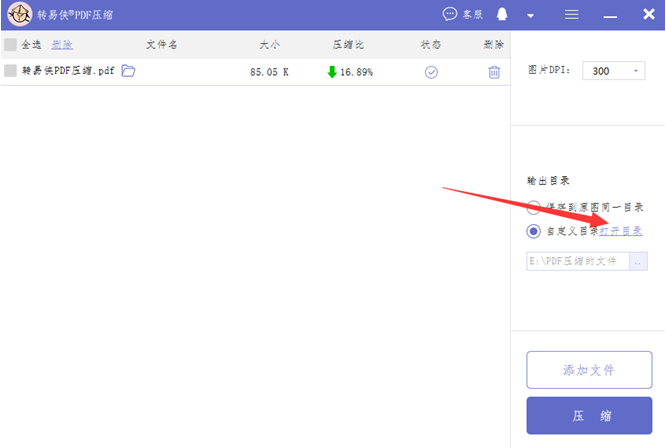Tick the checkbox for 转易侠PDF压缩.pdf

point(10,70)
